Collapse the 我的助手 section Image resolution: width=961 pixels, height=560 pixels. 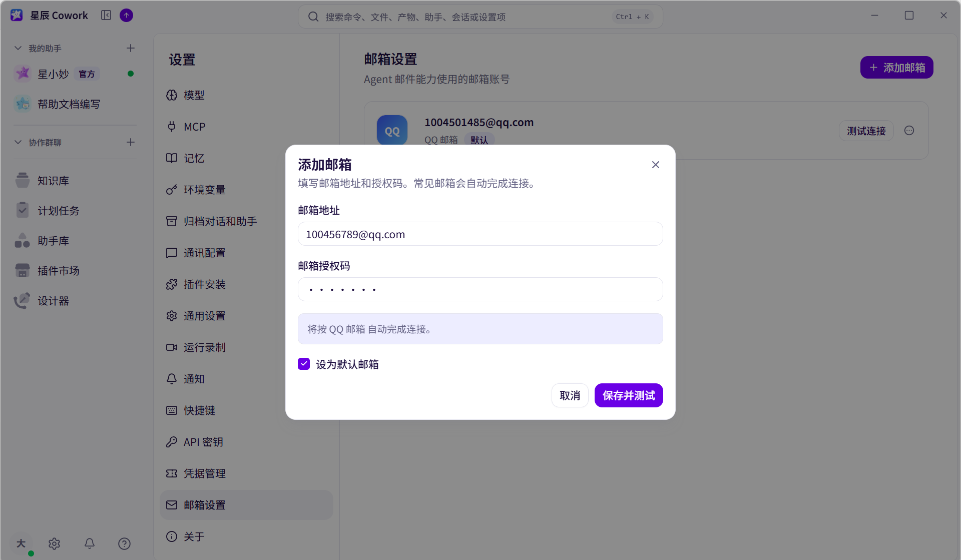point(18,48)
